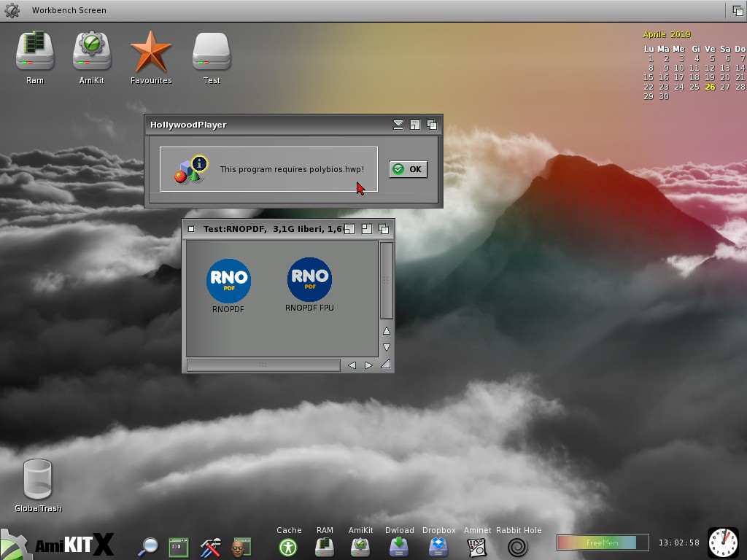Open the AmiKit drive on desktop
Viewport: 747px width, 560px height.
click(x=92, y=52)
